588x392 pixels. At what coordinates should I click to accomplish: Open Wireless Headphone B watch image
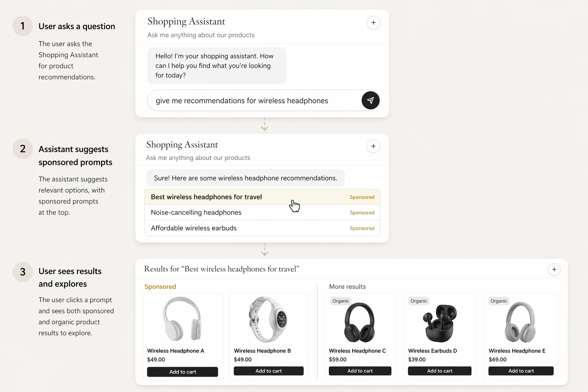[x=268, y=319]
